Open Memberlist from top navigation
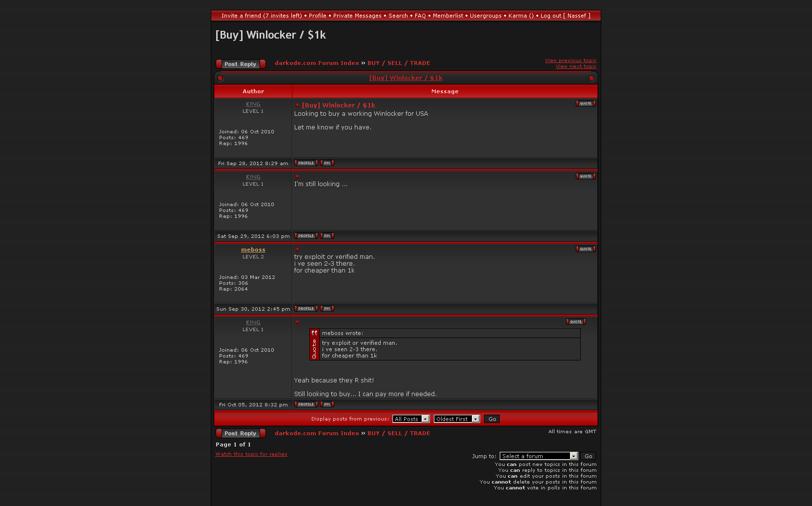812x506 pixels. (447, 16)
